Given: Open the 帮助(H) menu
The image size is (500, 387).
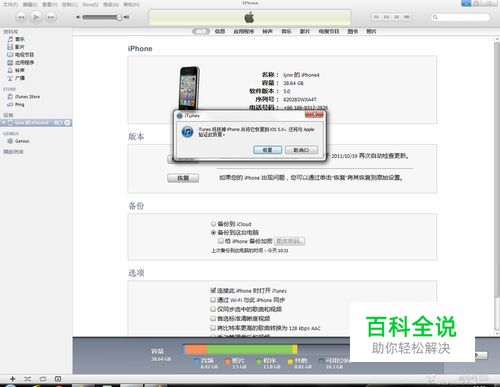Looking at the screenshot, I should point(131,5).
